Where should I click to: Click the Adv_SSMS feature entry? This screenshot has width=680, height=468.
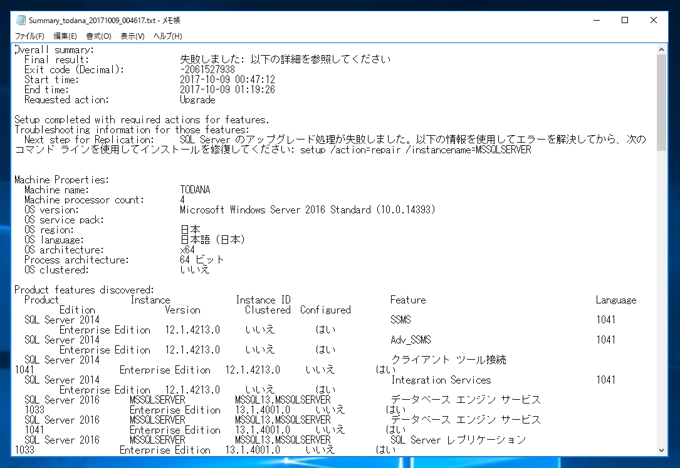pos(411,340)
